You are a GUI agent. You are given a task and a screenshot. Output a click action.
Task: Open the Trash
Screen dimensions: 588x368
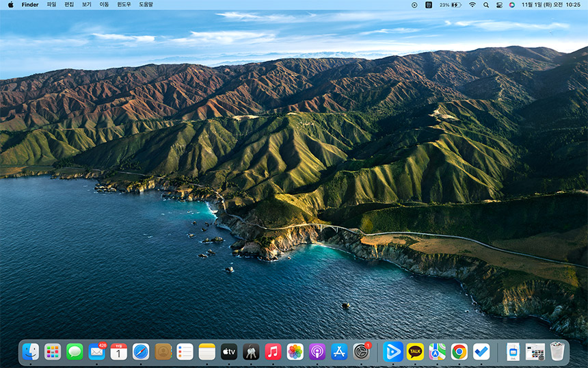(557, 352)
